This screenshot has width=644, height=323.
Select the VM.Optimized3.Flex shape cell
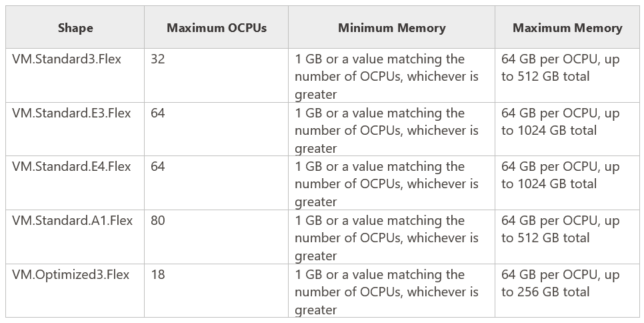click(71, 275)
